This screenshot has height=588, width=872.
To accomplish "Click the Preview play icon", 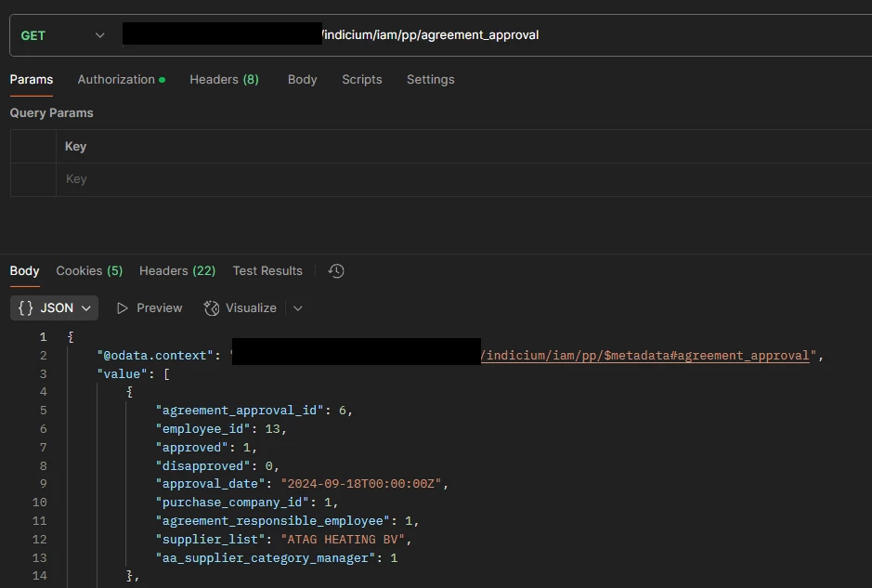I will 123,308.
